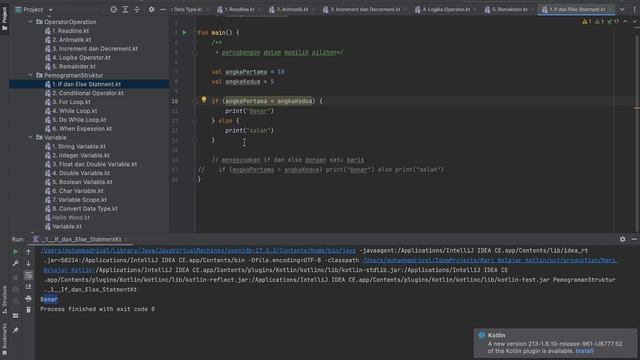640x360 pixels.
Task: Open 8. Convert Data Type.kt file
Action: pos(84,209)
